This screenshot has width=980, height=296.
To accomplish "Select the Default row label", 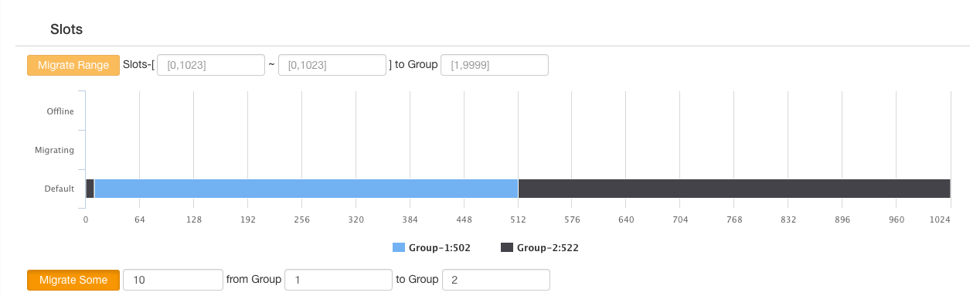I will [x=60, y=189].
